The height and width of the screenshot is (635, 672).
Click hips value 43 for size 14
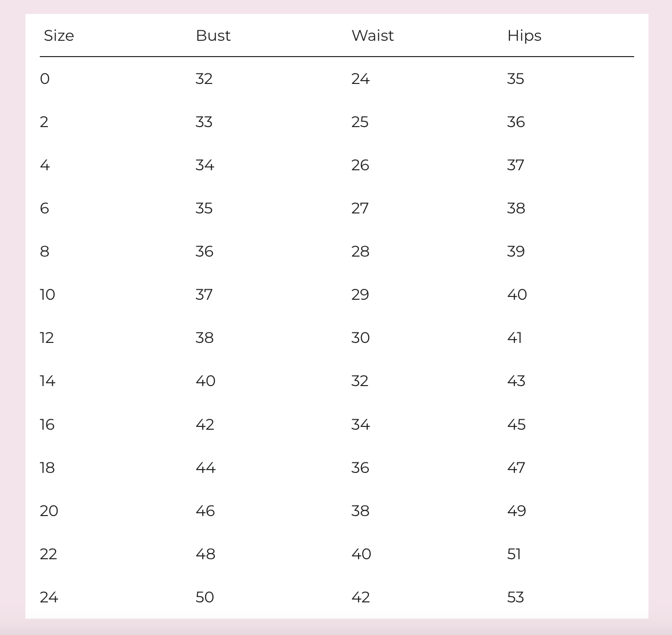click(516, 381)
